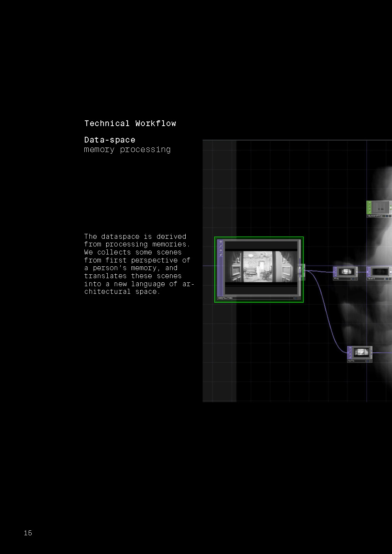Click the top flag icon on the large video node
Viewport: 392px width, 554px height.
pyautogui.click(x=220, y=242)
